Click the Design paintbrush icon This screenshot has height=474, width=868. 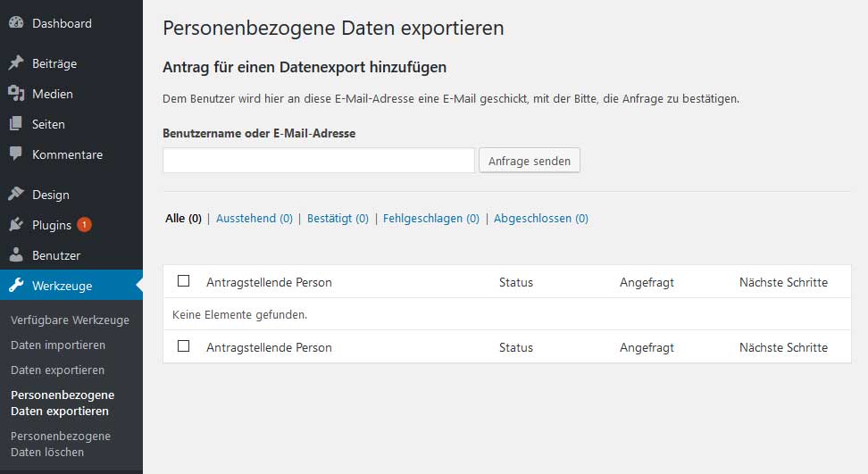(16, 195)
